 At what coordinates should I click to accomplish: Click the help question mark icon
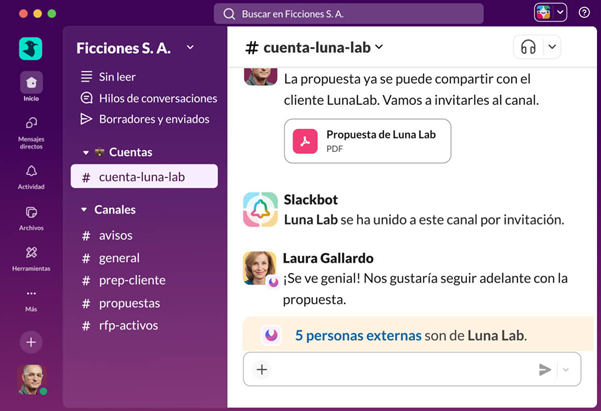tap(584, 13)
